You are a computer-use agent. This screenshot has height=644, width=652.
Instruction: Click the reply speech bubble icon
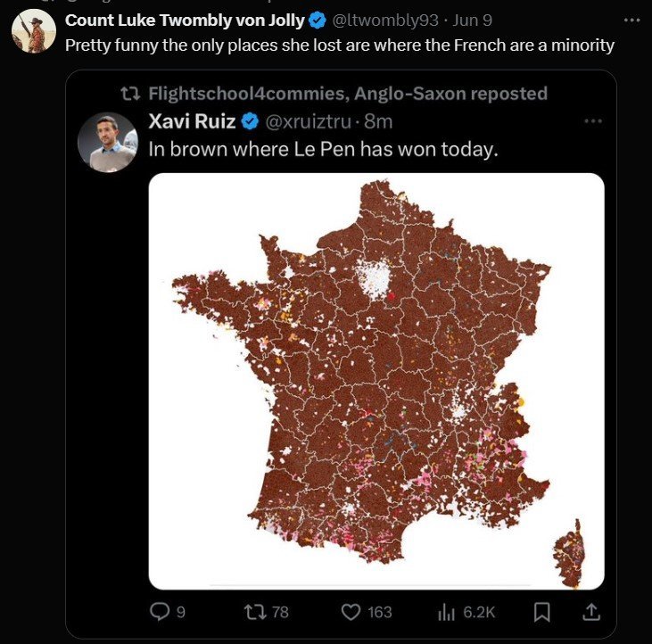160,612
